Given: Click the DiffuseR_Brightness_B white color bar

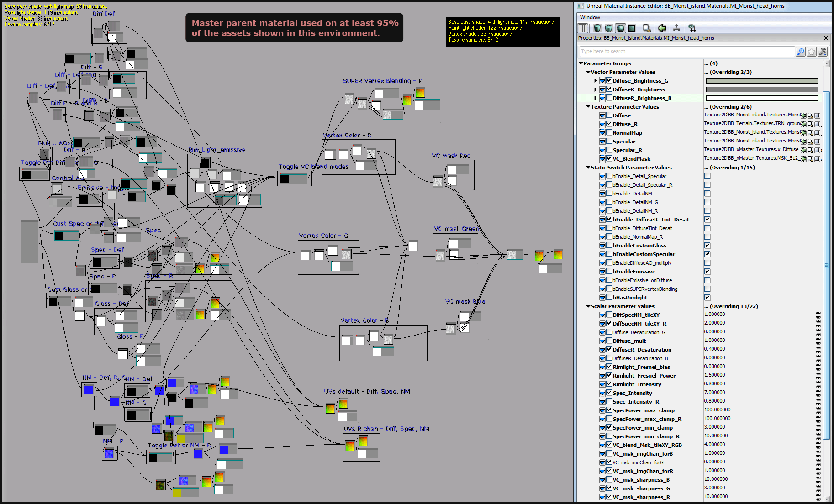Looking at the screenshot, I should 762,98.
